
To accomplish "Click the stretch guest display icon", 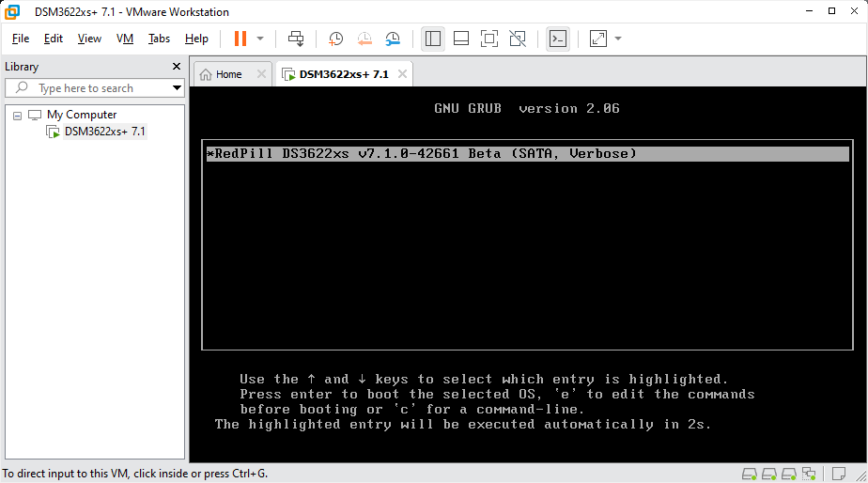I will coord(598,39).
